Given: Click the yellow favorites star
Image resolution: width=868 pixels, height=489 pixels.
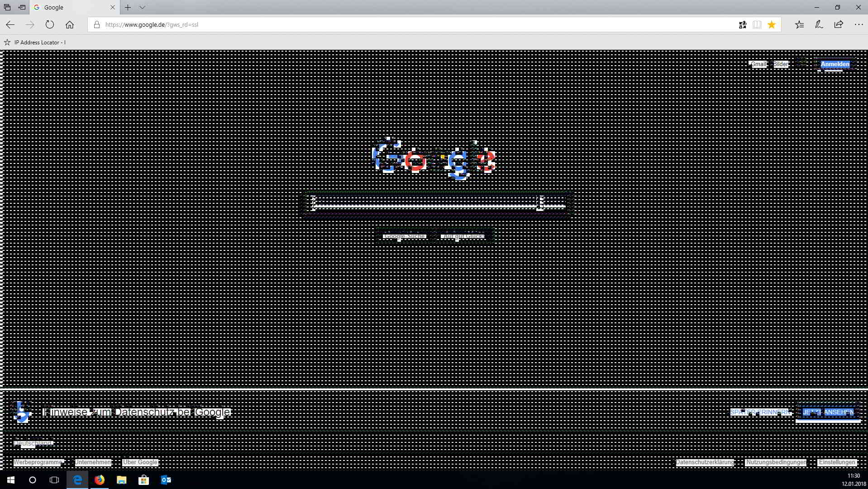Looking at the screenshot, I should (x=772, y=25).
